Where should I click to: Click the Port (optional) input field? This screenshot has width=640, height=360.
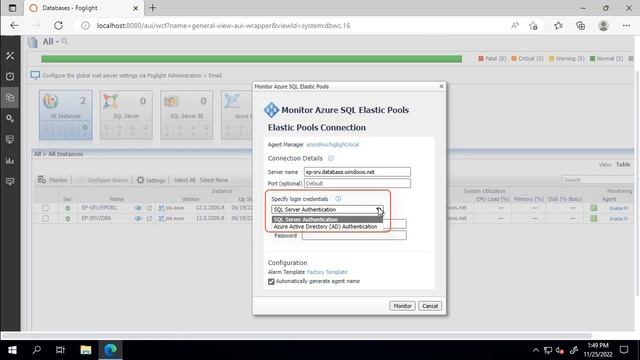click(x=357, y=183)
